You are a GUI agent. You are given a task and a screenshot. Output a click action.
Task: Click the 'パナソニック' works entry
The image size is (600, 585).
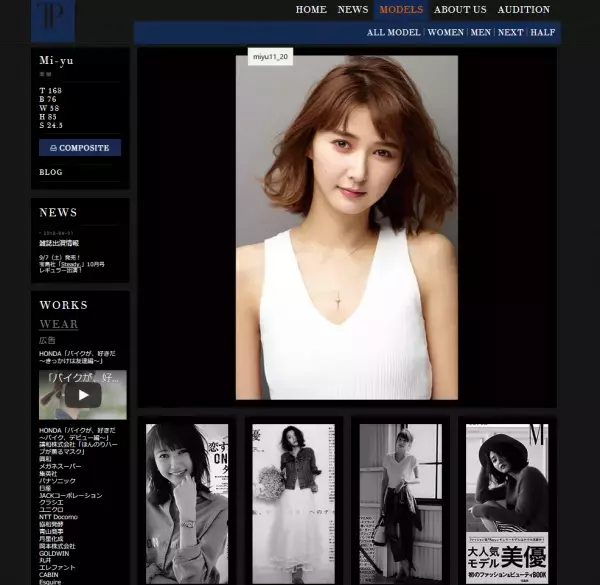[x=57, y=481]
